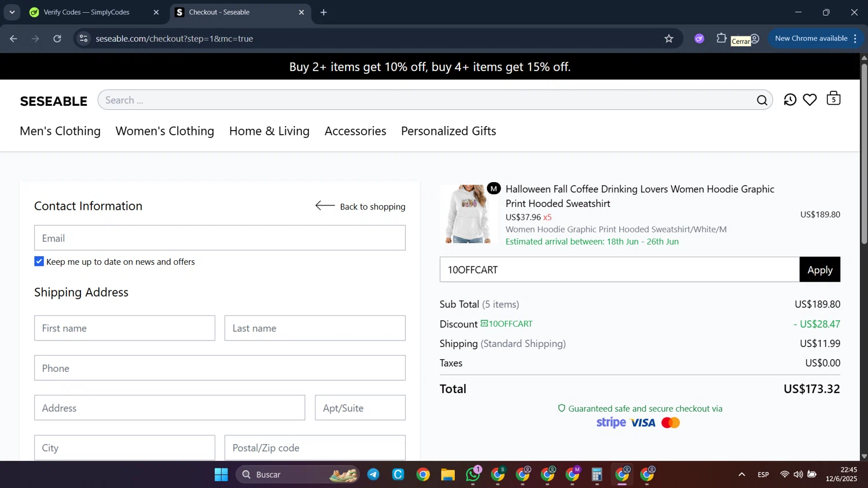Open the shopping cart icon with 5 items
The image size is (868, 488).
point(833,98)
